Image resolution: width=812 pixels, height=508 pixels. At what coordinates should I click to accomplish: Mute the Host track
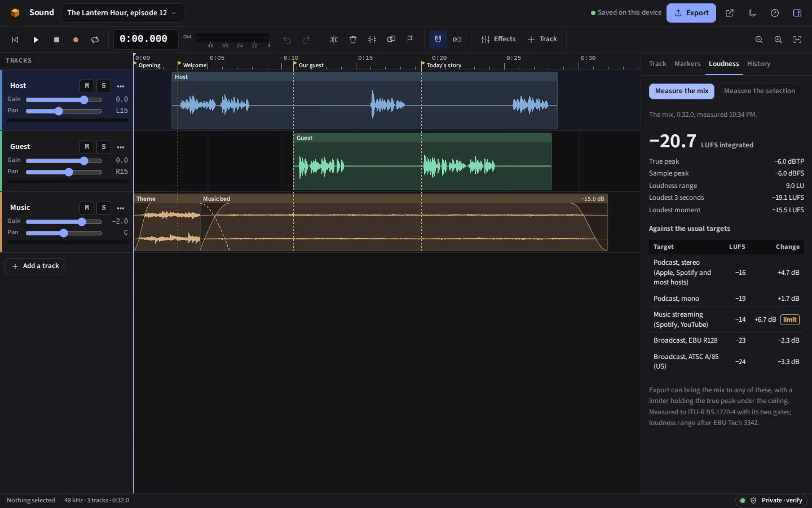(86, 86)
